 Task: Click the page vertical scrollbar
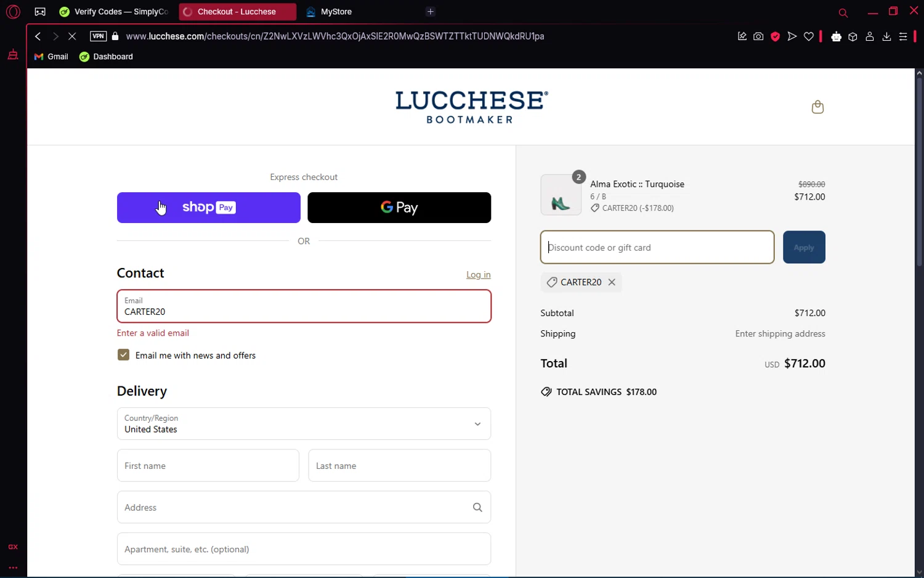(919, 173)
